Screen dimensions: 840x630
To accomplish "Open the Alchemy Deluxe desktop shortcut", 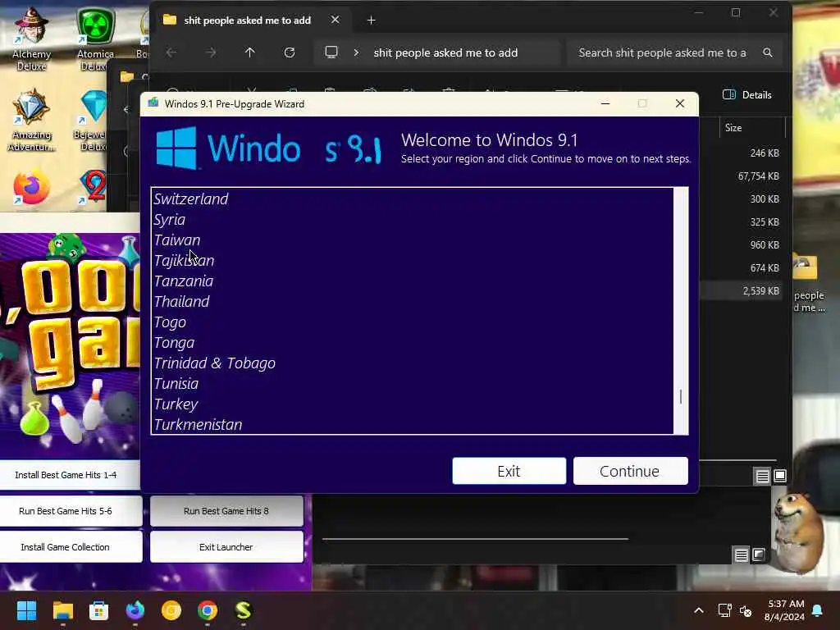I will (32, 39).
